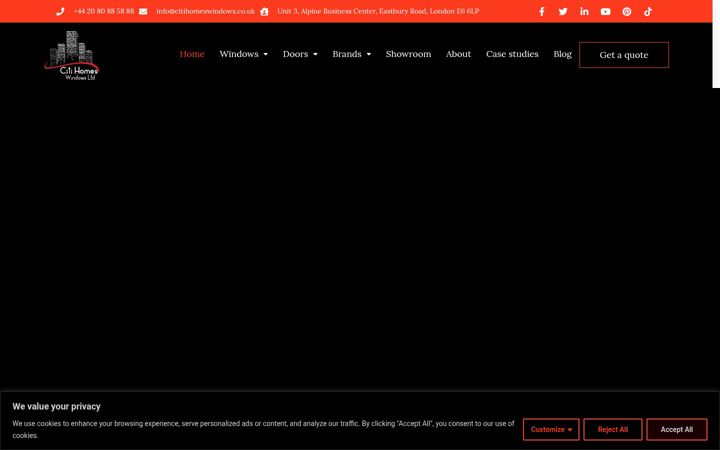Image resolution: width=720 pixels, height=450 pixels.
Task: Open the YouTube social icon
Action: click(606, 11)
